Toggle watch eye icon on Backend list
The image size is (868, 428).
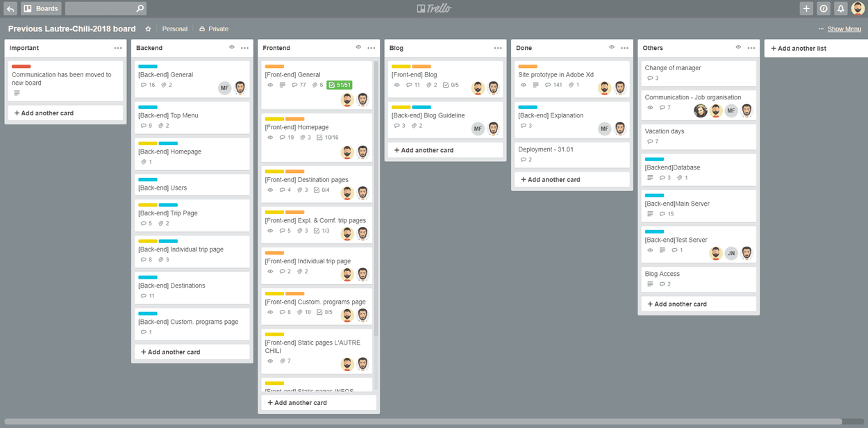click(x=232, y=48)
